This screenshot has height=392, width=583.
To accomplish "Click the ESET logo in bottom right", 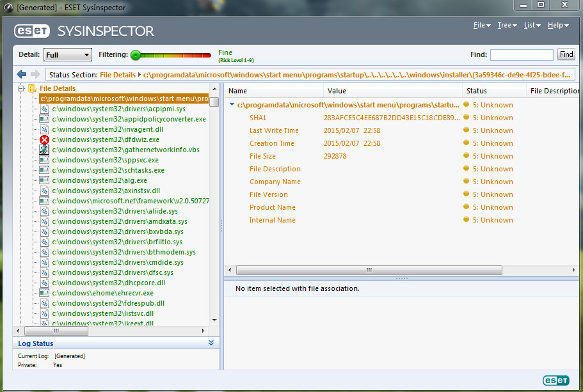I will [x=555, y=380].
